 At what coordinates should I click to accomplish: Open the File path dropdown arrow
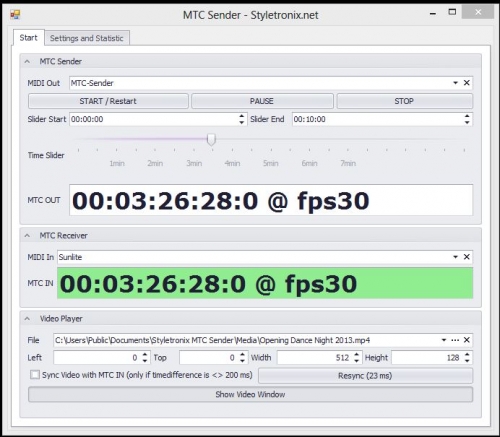click(x=444, y=340)
